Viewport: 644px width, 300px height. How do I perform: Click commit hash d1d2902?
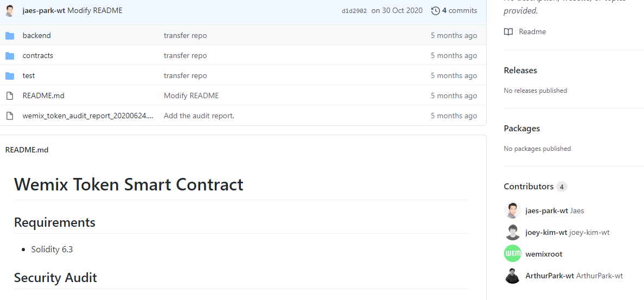pyautogui.click(x=354, y=11)
